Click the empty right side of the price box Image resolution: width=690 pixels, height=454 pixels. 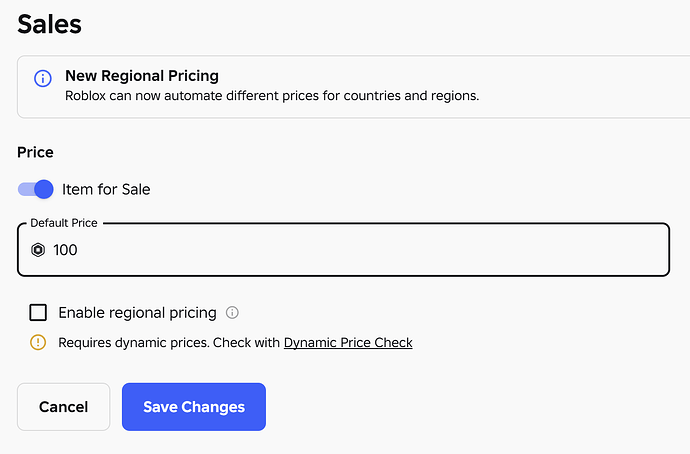(560, 250)
